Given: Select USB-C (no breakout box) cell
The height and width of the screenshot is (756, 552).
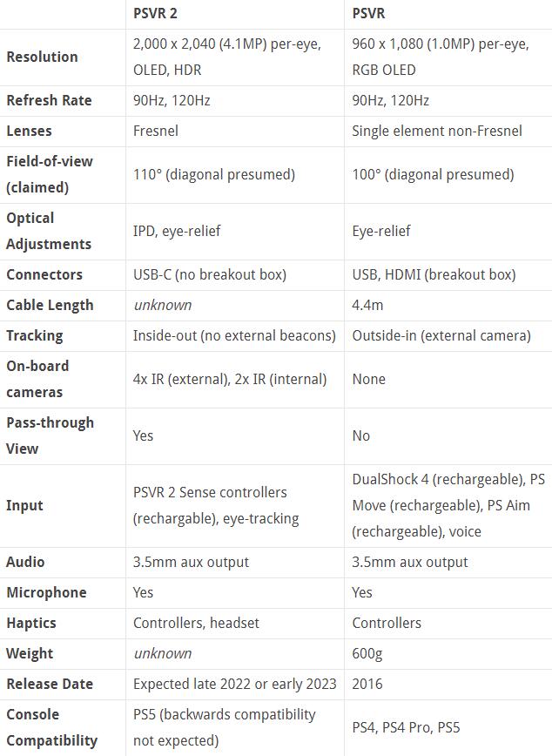Looking at the screenshot, I should pos(210,274).
